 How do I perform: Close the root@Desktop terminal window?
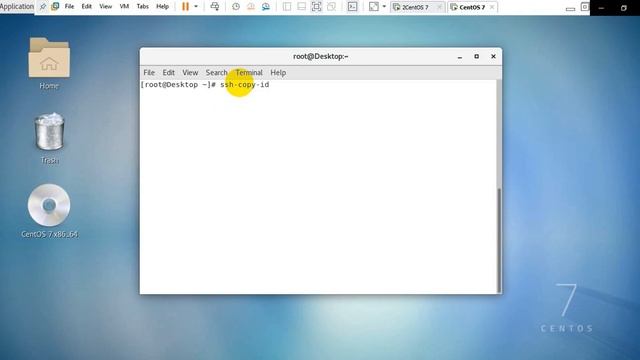(x=493, y=56)
